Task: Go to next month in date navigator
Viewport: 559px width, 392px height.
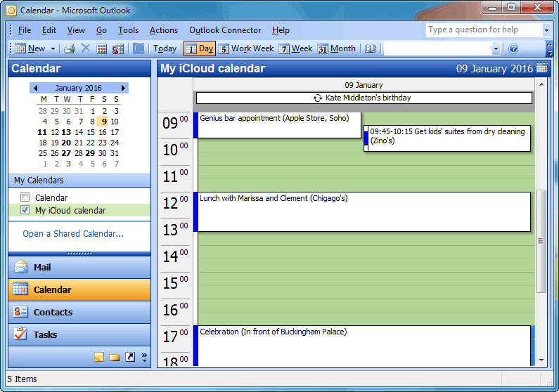Action: [123, 88]
